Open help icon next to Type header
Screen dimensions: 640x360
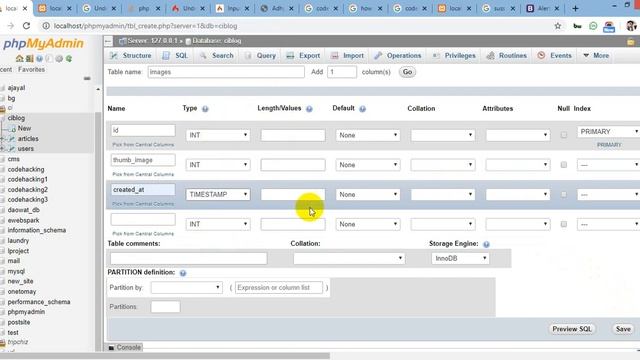205,109
